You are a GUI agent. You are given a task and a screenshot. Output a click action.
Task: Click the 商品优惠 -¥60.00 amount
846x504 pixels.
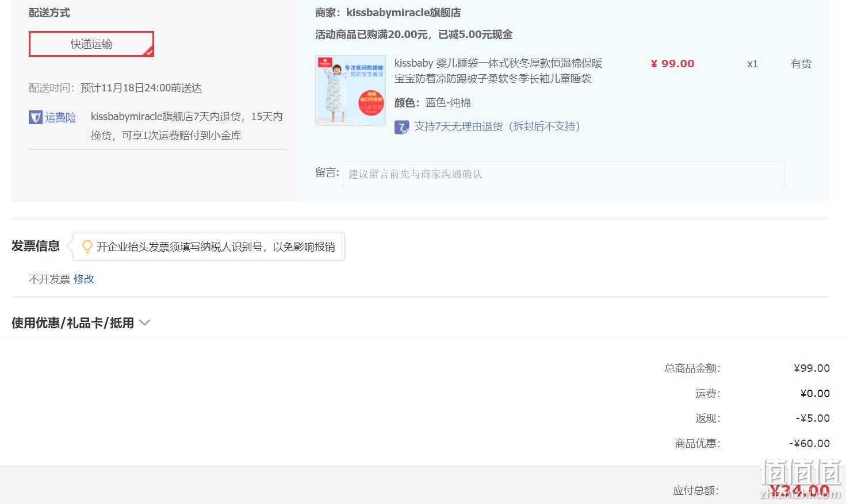[x=809, y=444]
